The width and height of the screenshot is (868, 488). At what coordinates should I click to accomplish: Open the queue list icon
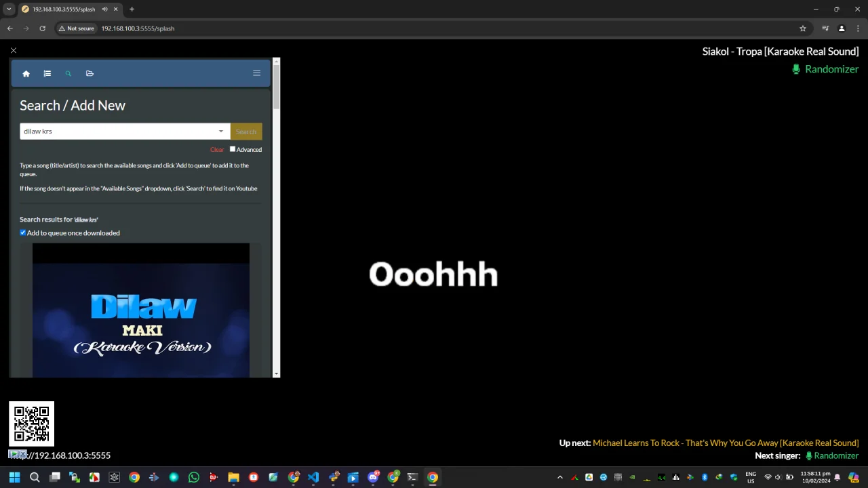(47, 73)
